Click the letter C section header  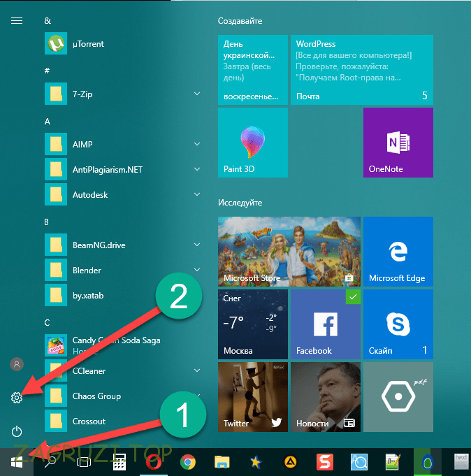(47, 322)
